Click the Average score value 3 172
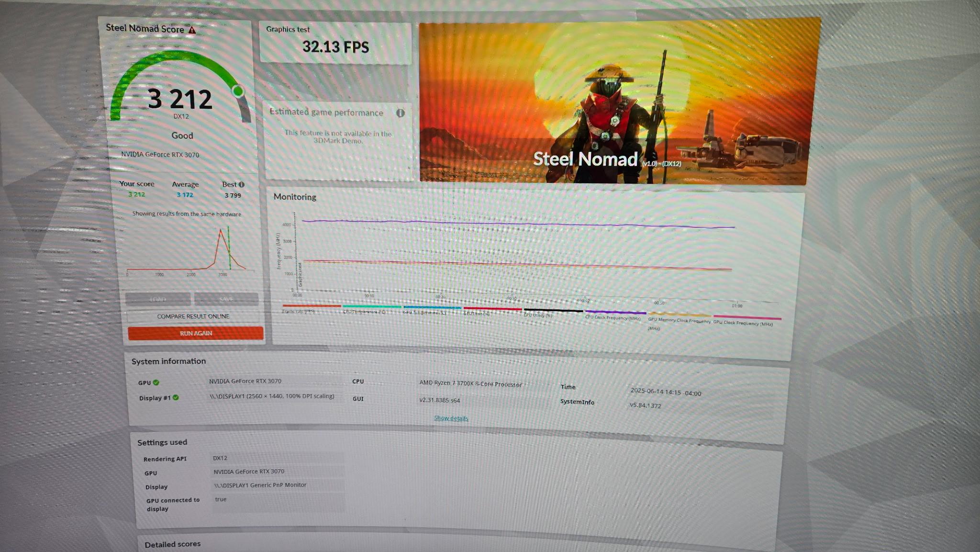 click(x=185, y=195)
